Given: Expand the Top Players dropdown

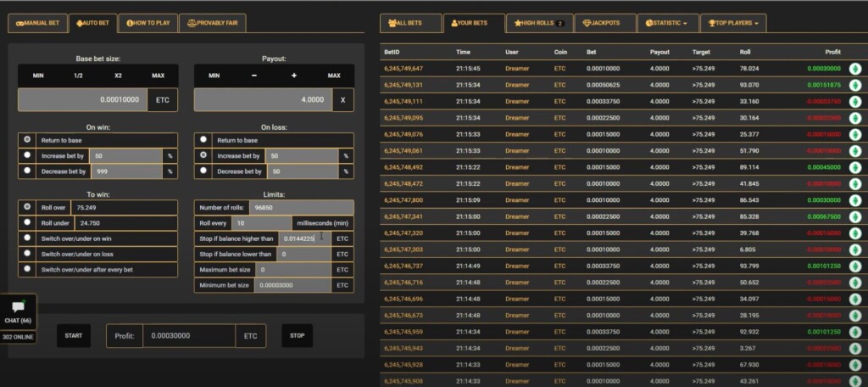Looking at the screenshot, I should click(x=733, y=23).
